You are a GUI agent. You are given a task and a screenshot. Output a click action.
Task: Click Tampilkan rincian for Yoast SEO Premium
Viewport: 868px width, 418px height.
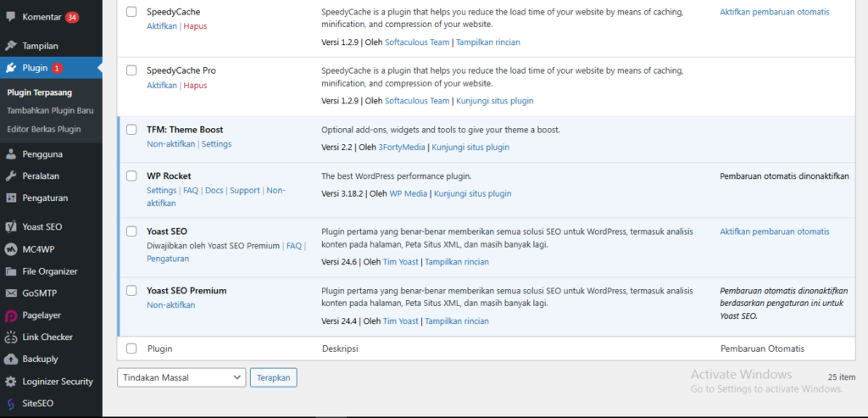[457, 321]
